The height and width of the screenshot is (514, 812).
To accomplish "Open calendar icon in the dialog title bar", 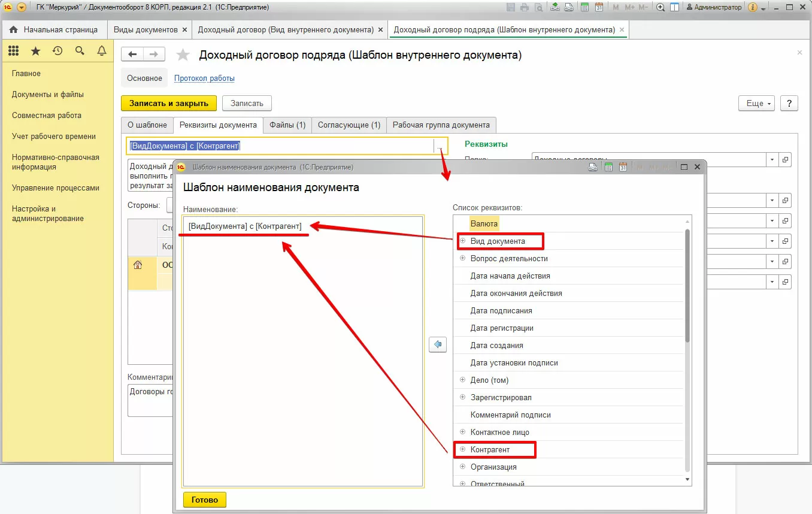I will pyautogui.click(x=623, y=167).
